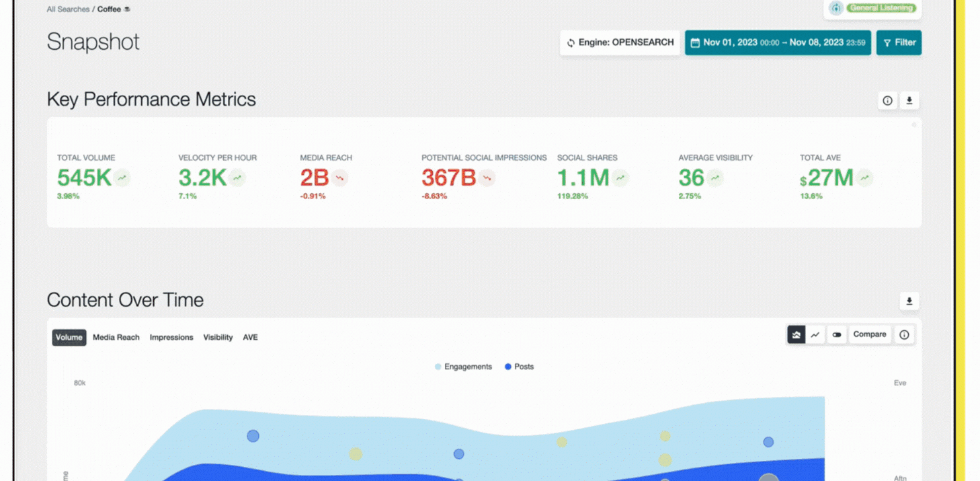Download the Content Over Time chart
980x481 pixels.
coord(909,301)
